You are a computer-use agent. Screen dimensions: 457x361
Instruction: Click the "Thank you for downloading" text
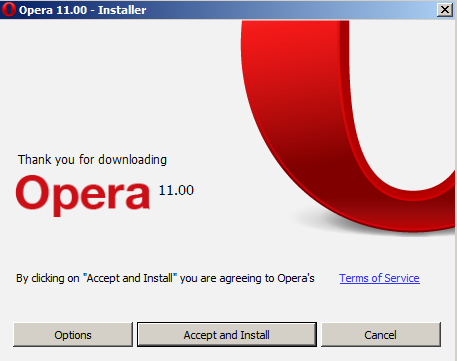pos(92,160)
